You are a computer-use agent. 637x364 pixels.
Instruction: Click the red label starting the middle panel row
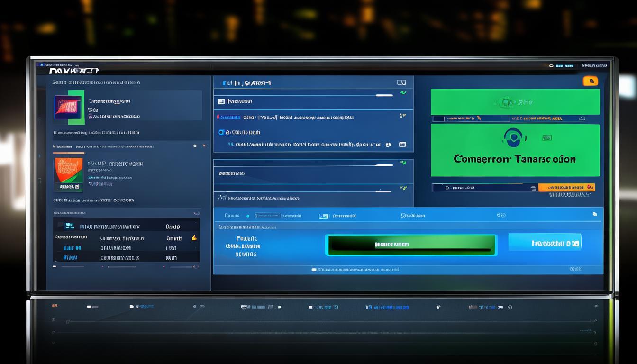coord(228,117)
